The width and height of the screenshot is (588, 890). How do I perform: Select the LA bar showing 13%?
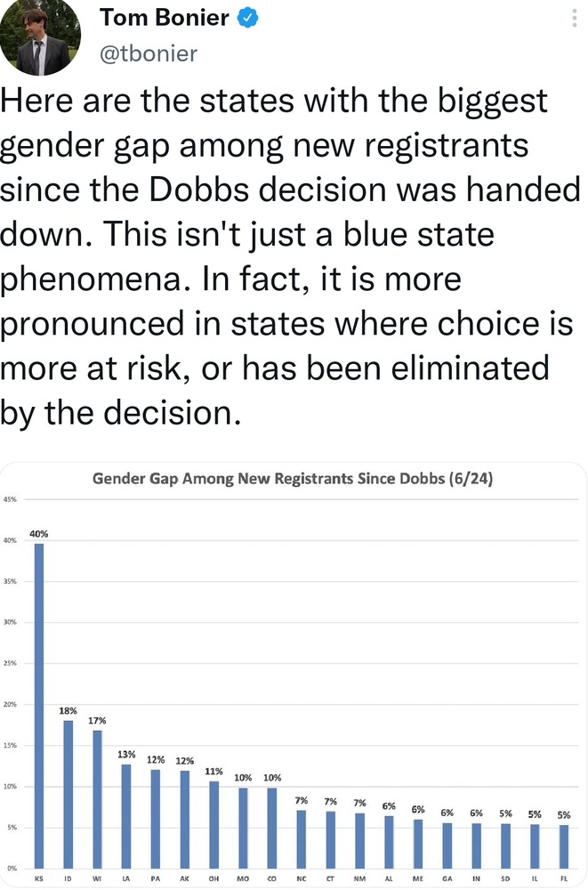click(126, 815)
